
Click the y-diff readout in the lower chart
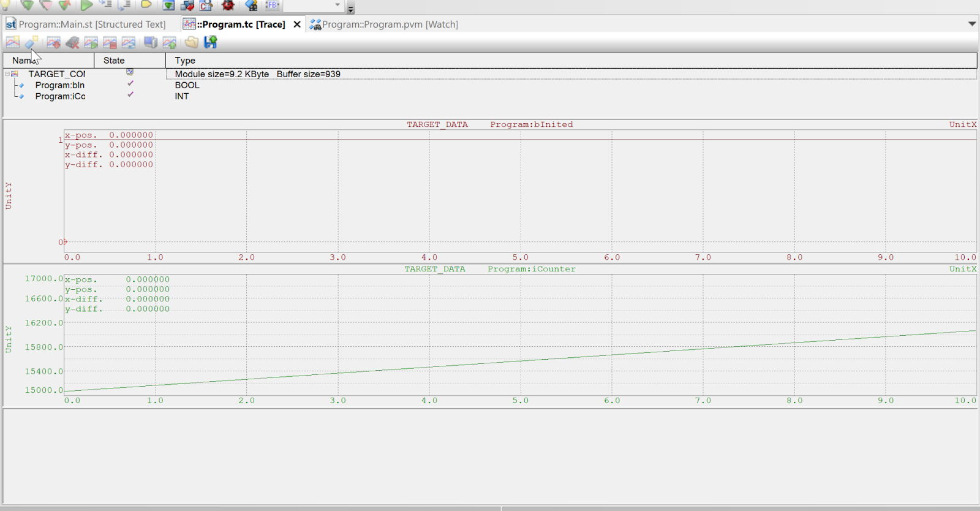pos(117,309)
